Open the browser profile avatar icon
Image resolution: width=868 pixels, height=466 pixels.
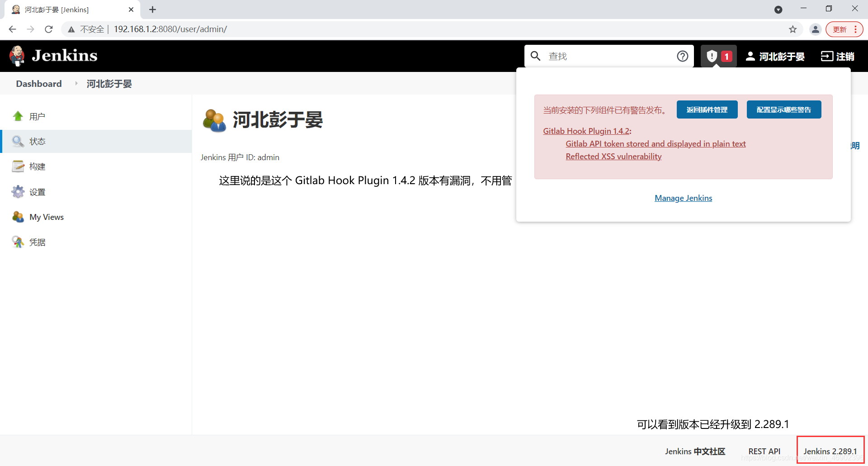(x=815, y=29)
